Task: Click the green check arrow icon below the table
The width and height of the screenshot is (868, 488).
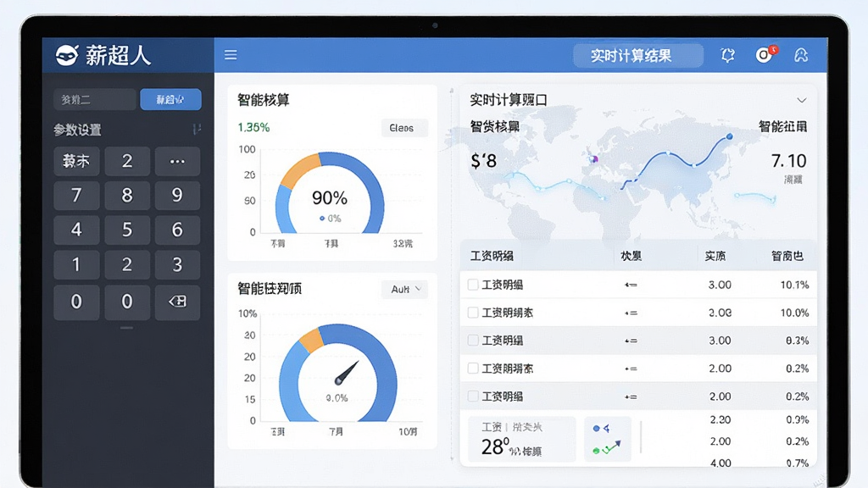Action: 607,447
